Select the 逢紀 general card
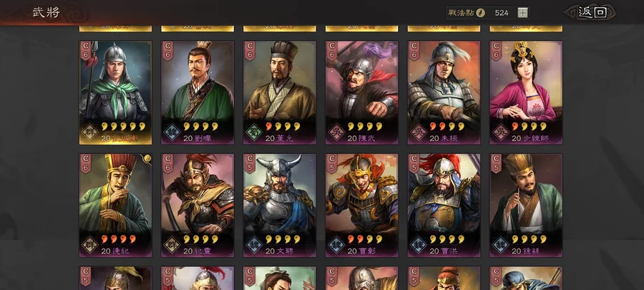644x290 pixels. [115, 206]
